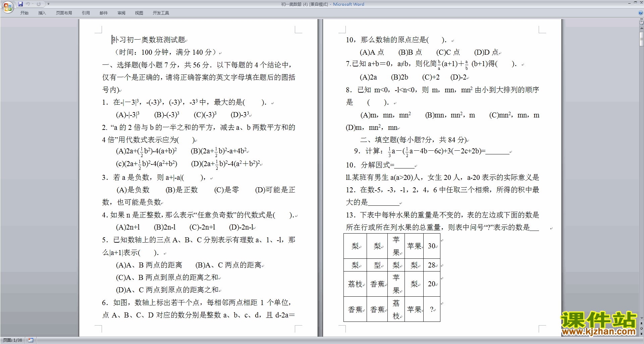644x344 pixels.
Task: Click the vertical scrollbar down arrow
Action: (x=641, y=318)
